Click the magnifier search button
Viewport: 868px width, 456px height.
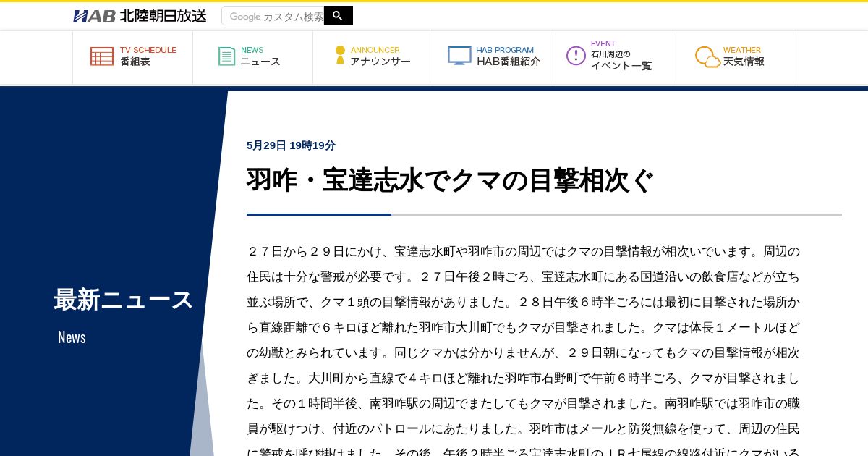(338, 15)
